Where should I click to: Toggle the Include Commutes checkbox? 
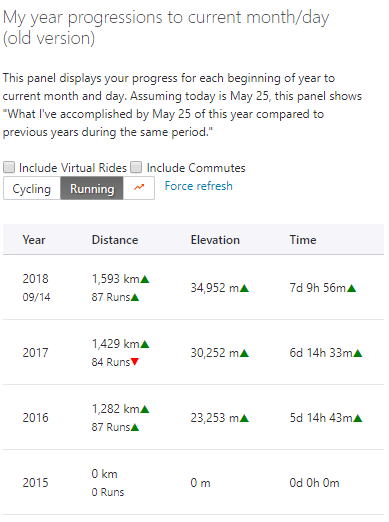point(136,167)
